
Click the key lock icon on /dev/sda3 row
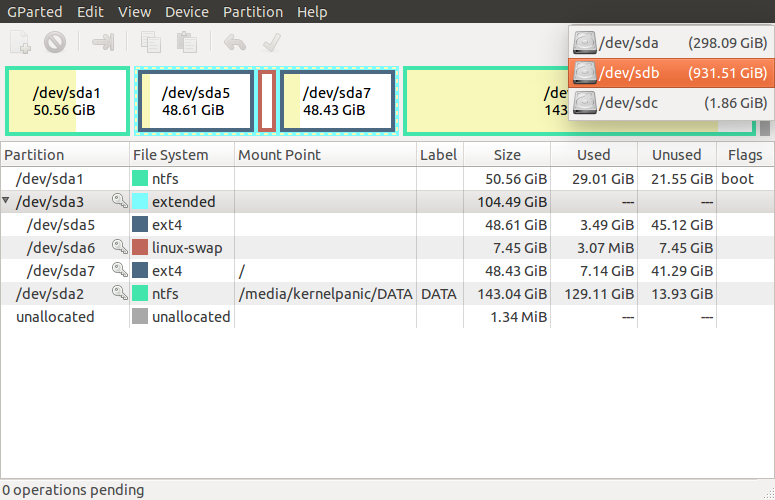pos(120,201)
